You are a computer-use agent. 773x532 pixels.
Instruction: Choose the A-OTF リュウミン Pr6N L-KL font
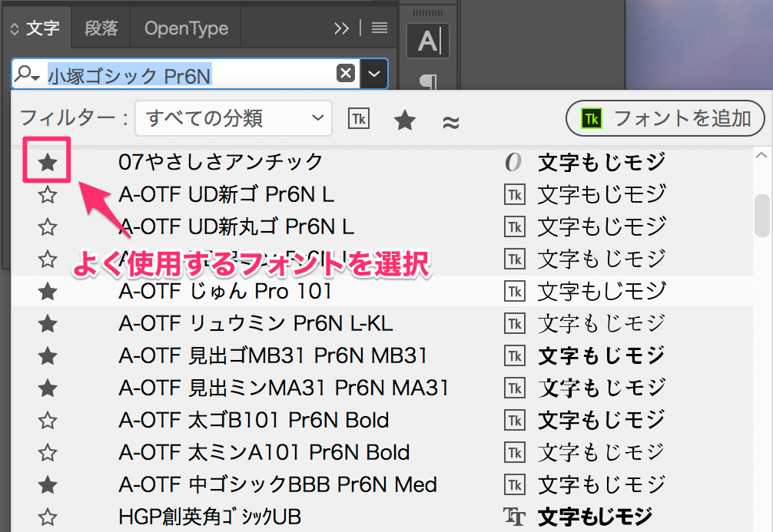pos(255,323)
